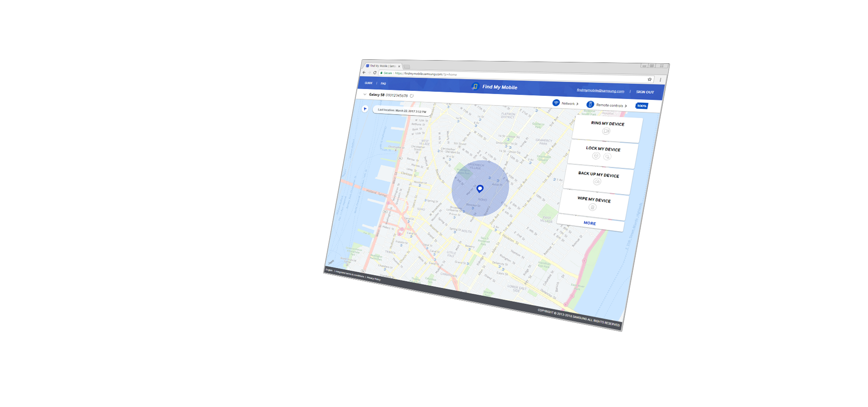Click the findmymobile@samsung.com account link
Viewport: 868px width, 407px height.
[600, 90]
